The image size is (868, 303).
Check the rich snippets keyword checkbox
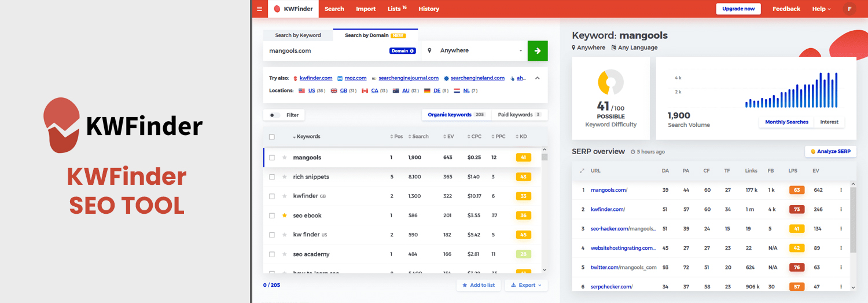tap(272, 177)
